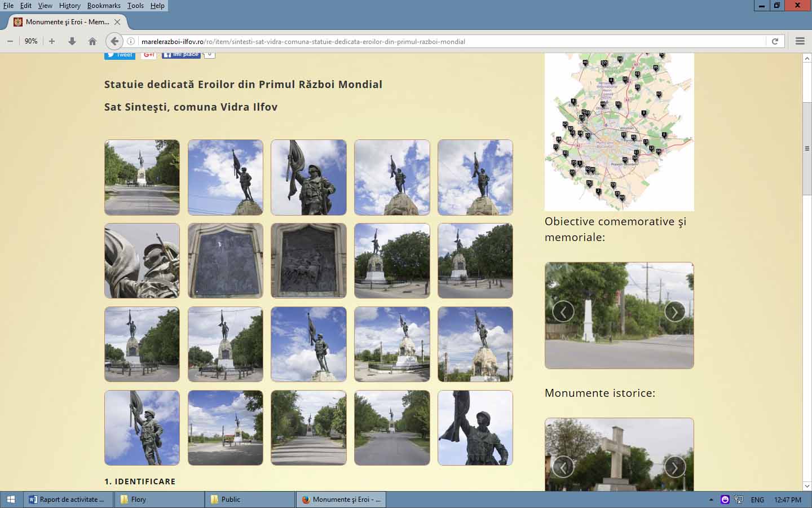
Task: Click the Facebook Îmi place button
Action: (181, 55)
